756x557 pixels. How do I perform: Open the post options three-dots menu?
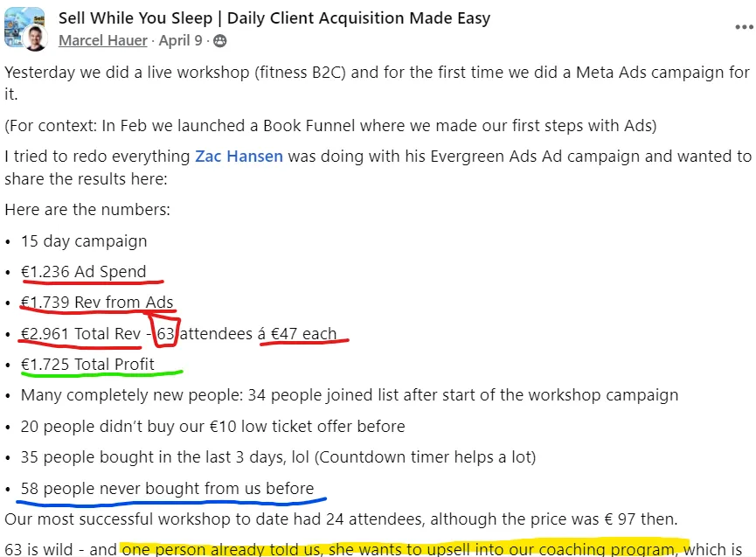(741, 27)
